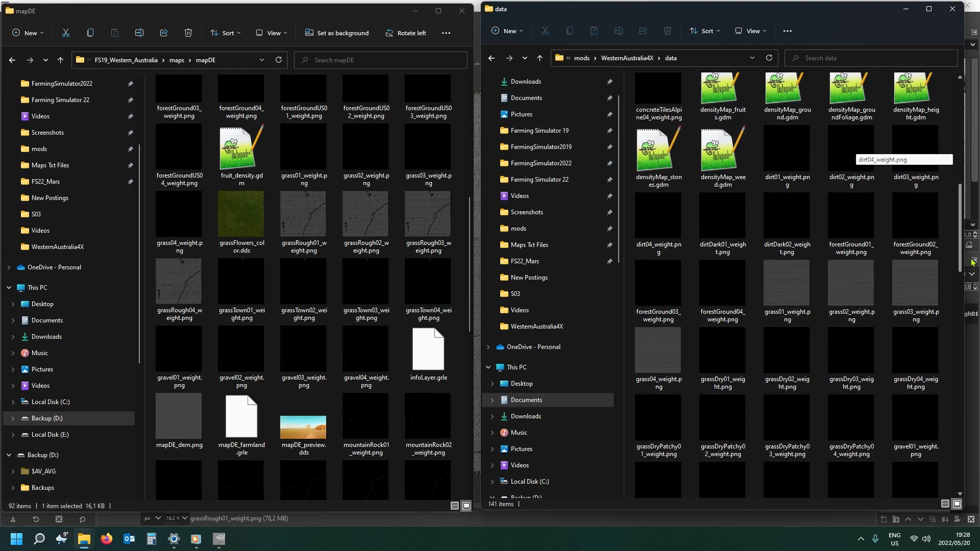This screenshot has width=980, height=551.
Task: Expand OneDrive - Personal in mapDE sidebar
Action: (9, 267)
